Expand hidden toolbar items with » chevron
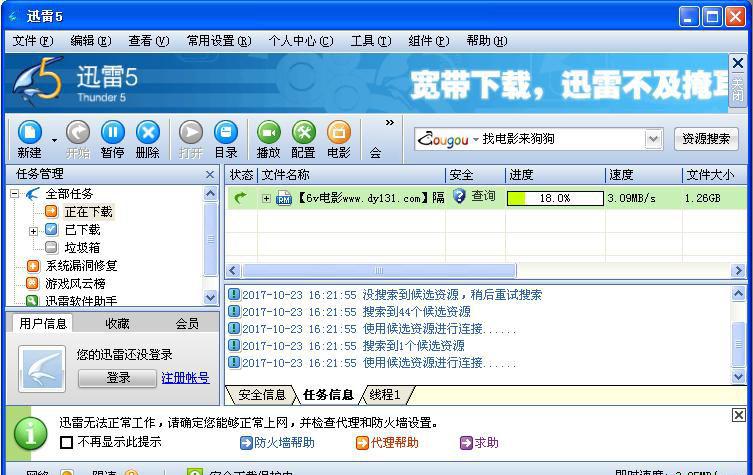Viewport: 753px width, 475px height. (x=389, y=123)
